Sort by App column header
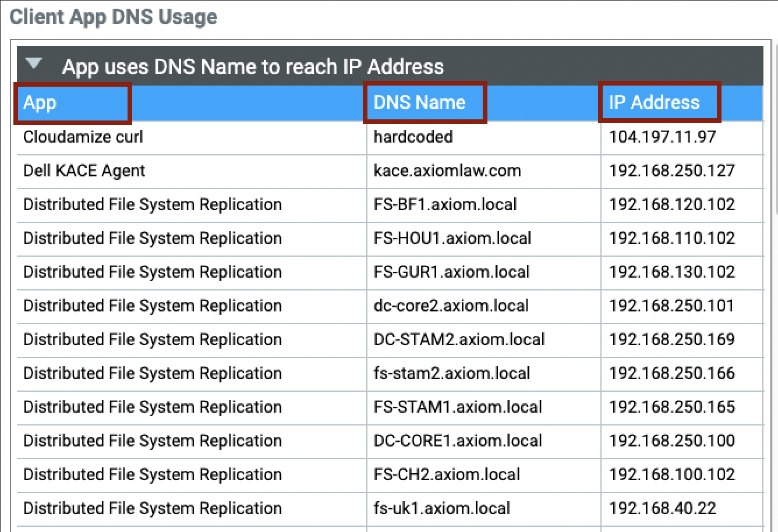Screen dimensions: 778x532 [40, 103]
